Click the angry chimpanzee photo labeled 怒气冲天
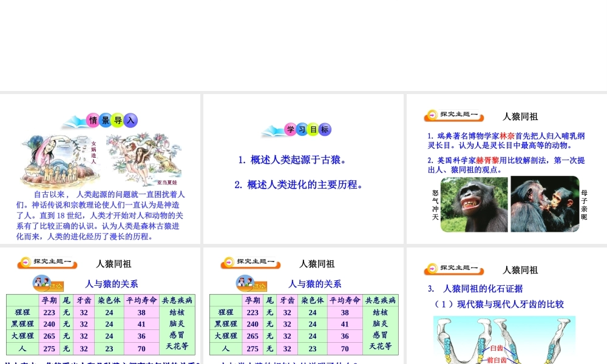Viewport: 607px width, 364px height. [x=474, y=204]
